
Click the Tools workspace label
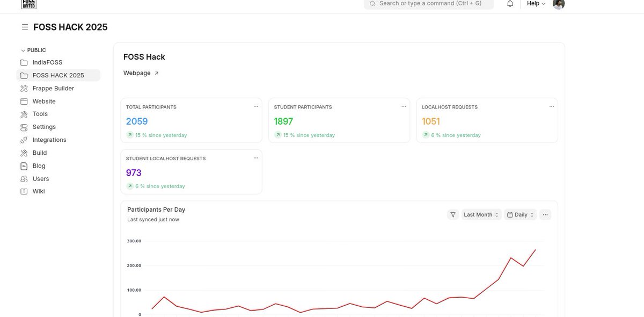40,114
